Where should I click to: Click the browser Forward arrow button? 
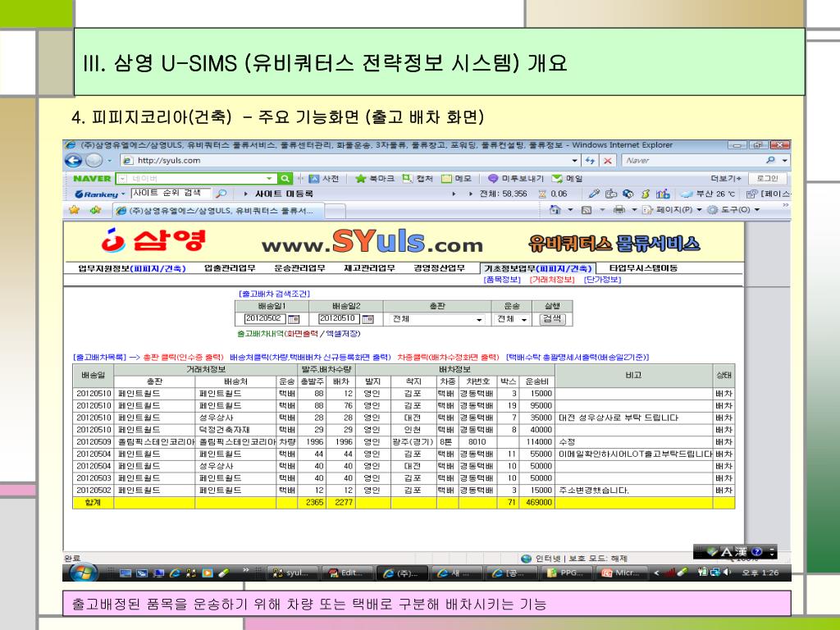(x=94, y=160)
